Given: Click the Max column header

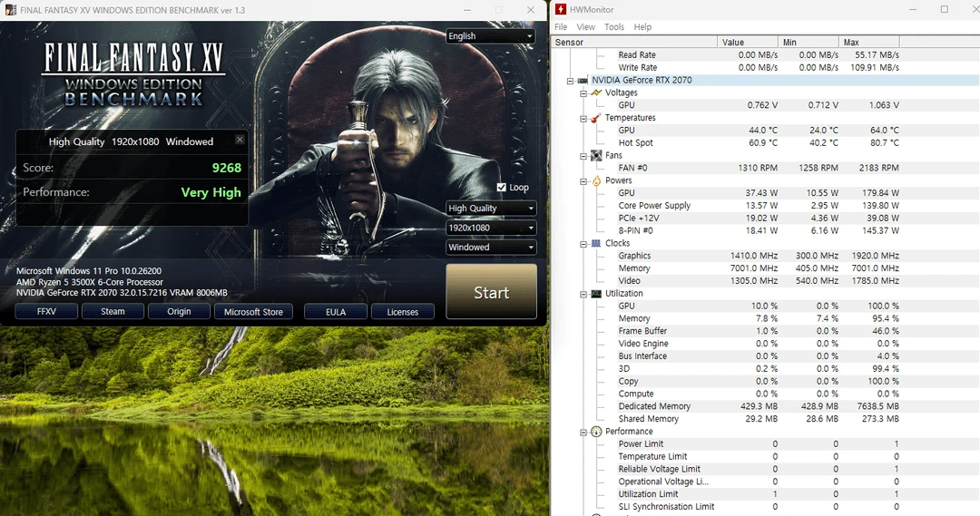Looking at the screenshot, I should (869, 42).
